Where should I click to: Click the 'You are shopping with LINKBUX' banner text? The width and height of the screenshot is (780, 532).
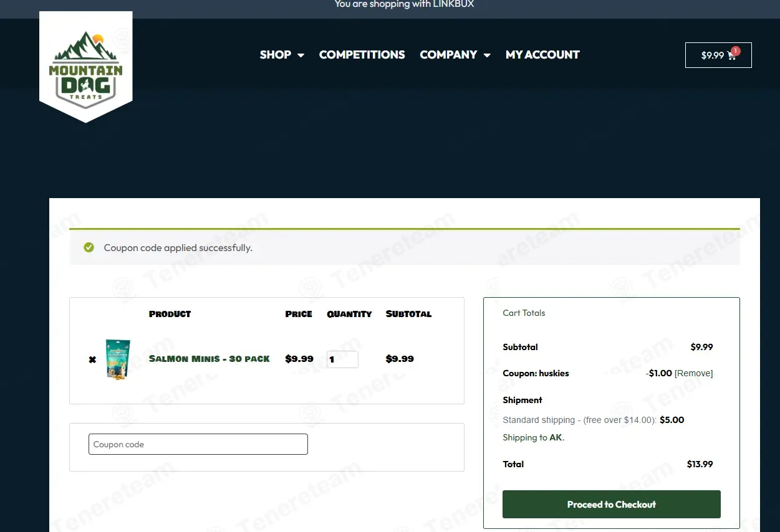coord(404,4)
